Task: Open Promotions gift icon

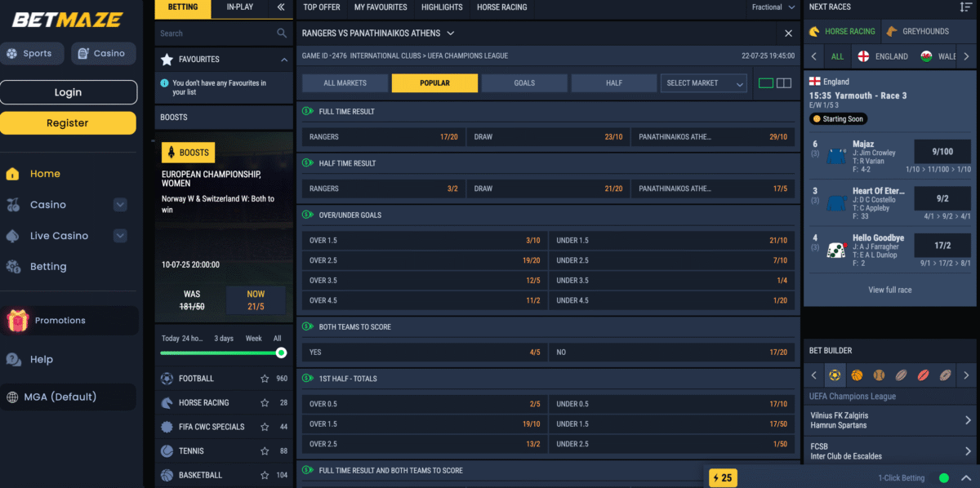Action: [x=18, y=321]
